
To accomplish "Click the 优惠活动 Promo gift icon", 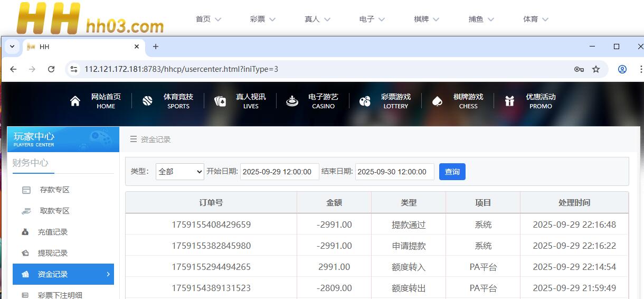I will pyautogui.click(x=509, y=101).
